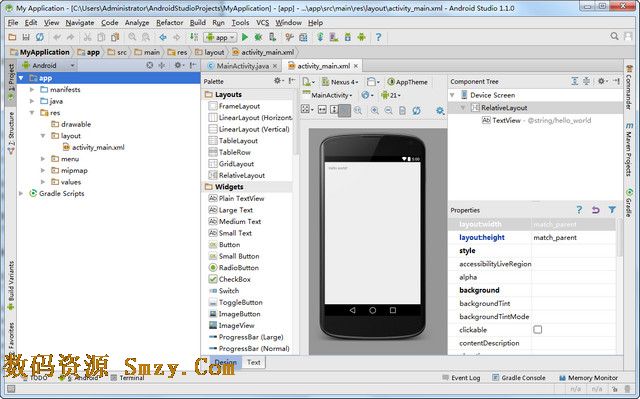
Task: Click the Back navigation arrow icon
Action: click(x=163, y=38)
